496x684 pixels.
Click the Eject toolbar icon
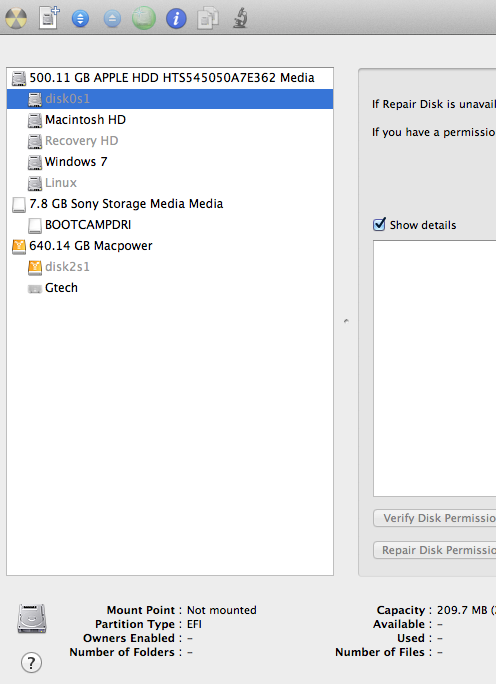tap(112, 19)
